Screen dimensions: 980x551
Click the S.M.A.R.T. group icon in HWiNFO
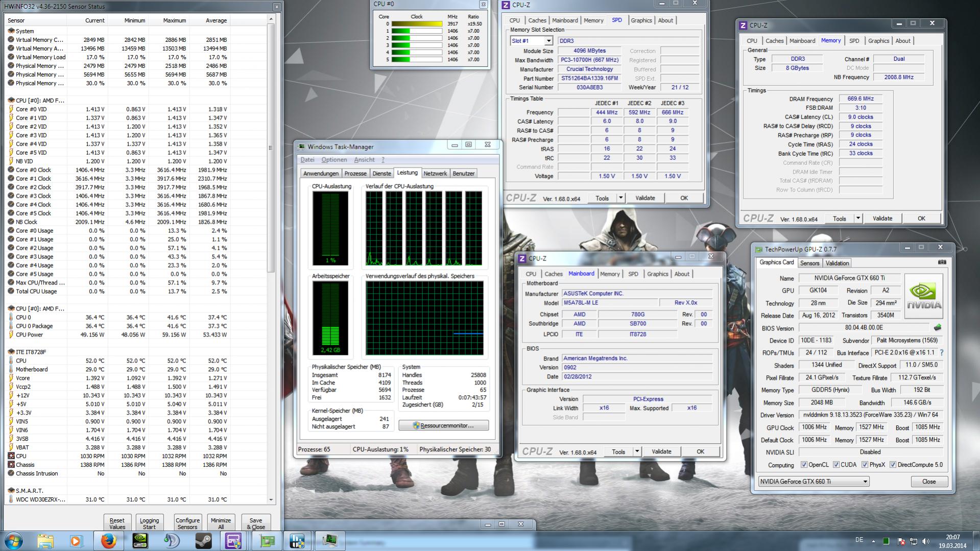pyautogui.click(x=11, y=491)
